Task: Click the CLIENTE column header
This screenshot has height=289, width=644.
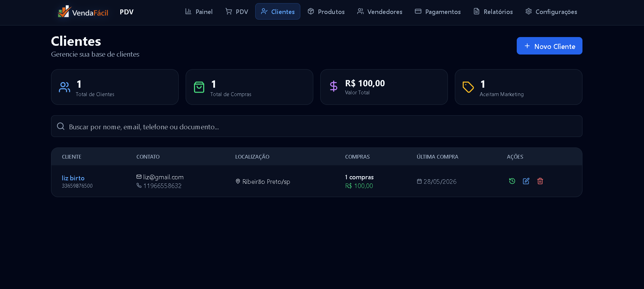Action: point(72,157)
